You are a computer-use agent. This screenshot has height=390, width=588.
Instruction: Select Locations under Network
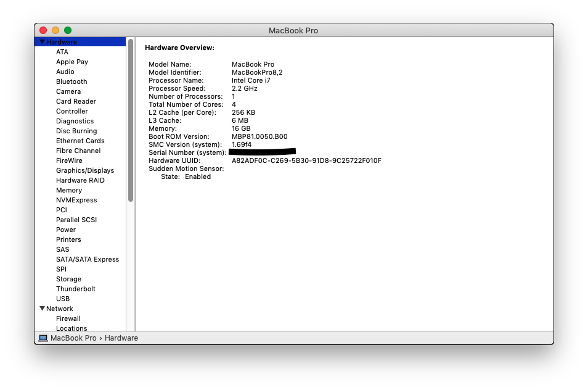coord(71,328)
